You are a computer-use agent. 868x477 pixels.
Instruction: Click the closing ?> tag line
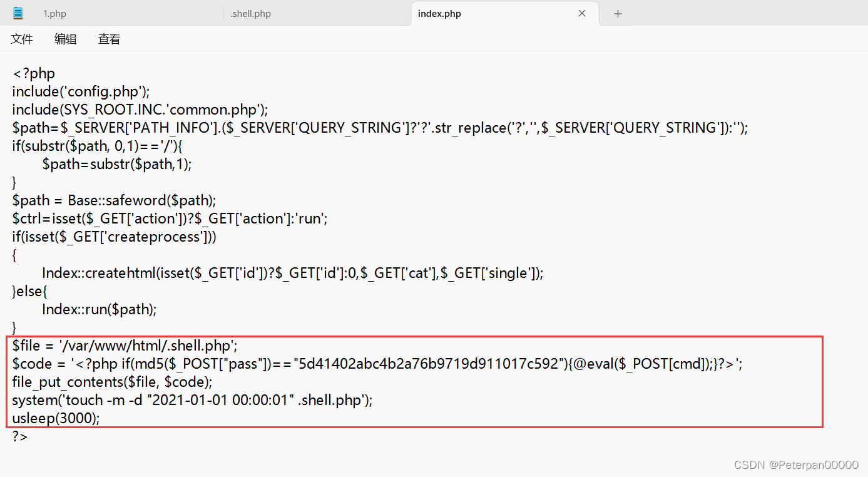20,436
